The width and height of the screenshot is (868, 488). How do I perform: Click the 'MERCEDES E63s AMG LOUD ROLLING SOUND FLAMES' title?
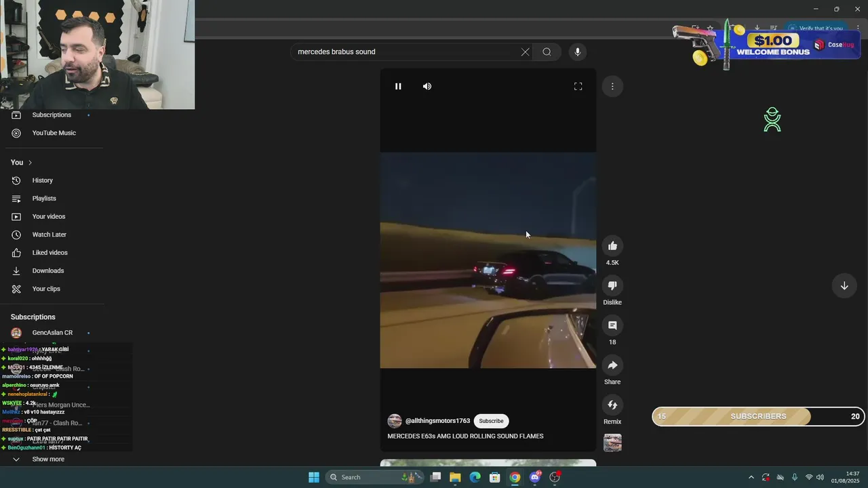tap(465, 436)
